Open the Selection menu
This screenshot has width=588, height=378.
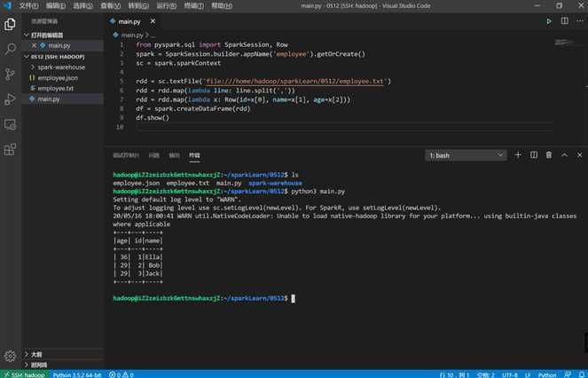[82, 5]
